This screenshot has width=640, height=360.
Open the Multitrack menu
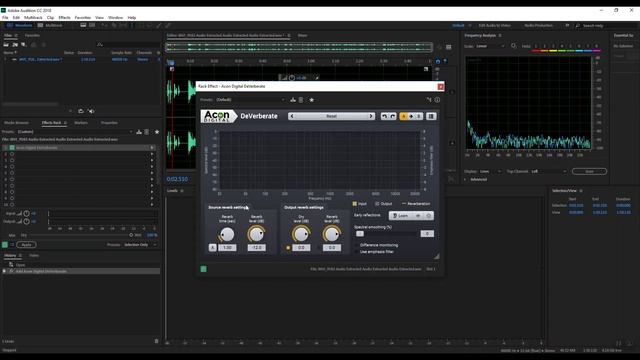[33, 18]
